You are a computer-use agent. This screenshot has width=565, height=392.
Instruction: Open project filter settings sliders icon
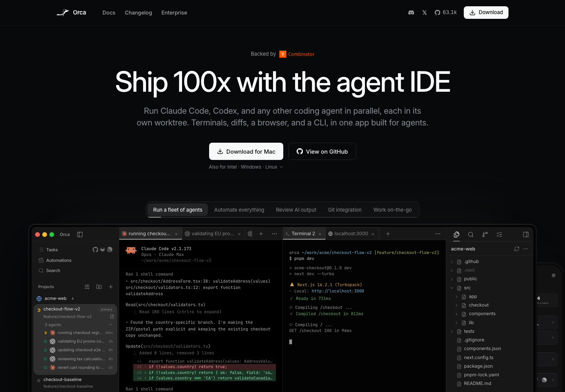tap(87, 287)
